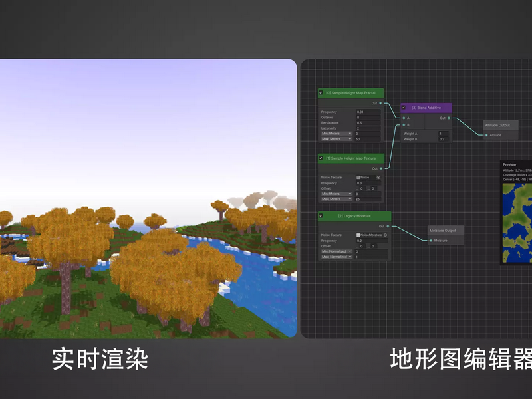This screenshot has height=399, width=532.
Task: Click the Out port of Sample Height Map Texture
Action: (381, 168)
